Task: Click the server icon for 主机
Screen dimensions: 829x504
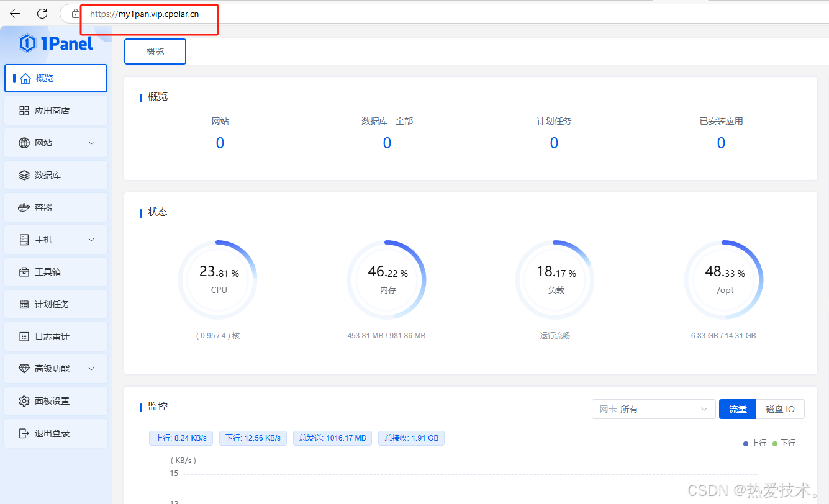Action: click(x=24, y=240)
